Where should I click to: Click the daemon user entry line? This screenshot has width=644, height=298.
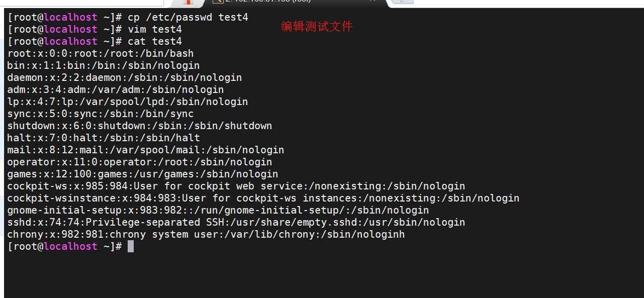(x=125, y=77)
